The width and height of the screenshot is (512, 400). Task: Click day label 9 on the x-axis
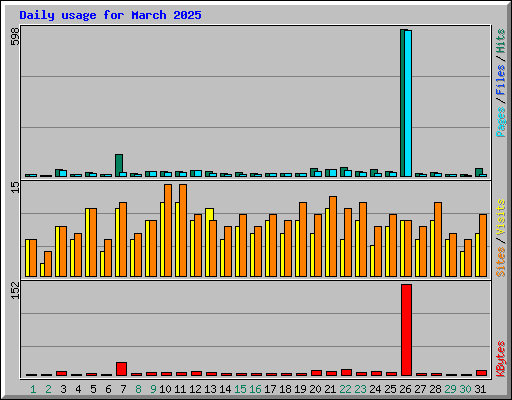(x=153, y=389)
